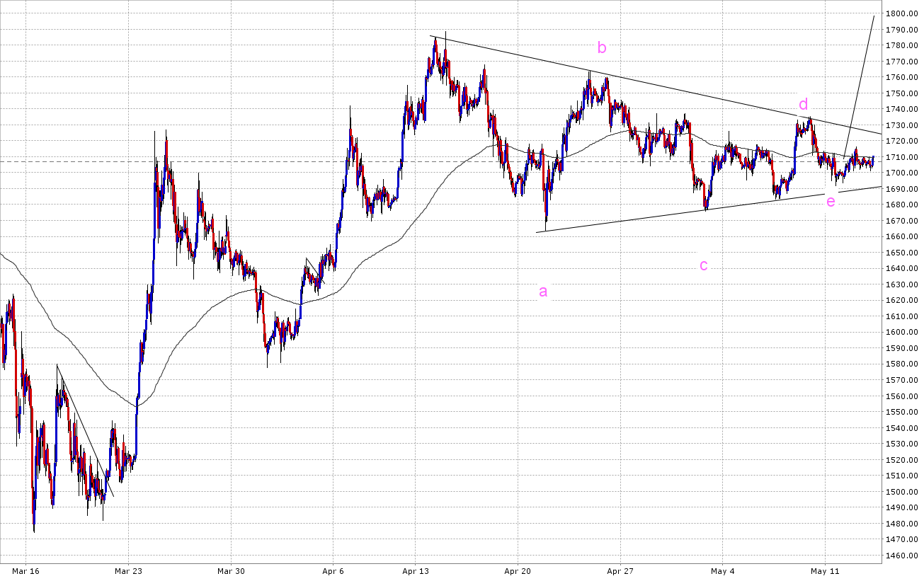Screen dimensions: 924x581
Task: Click the 1460.00 price axis label
Action: (x=903, y=556)
